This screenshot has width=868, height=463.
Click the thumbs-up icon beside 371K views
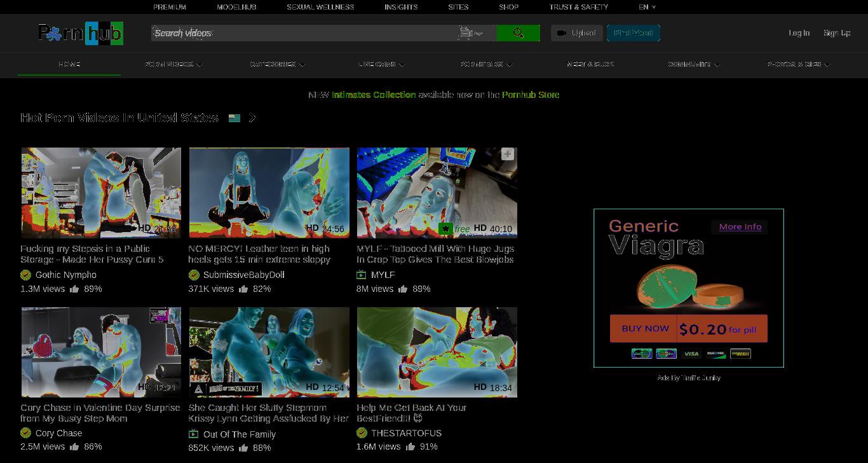[243, 289]
